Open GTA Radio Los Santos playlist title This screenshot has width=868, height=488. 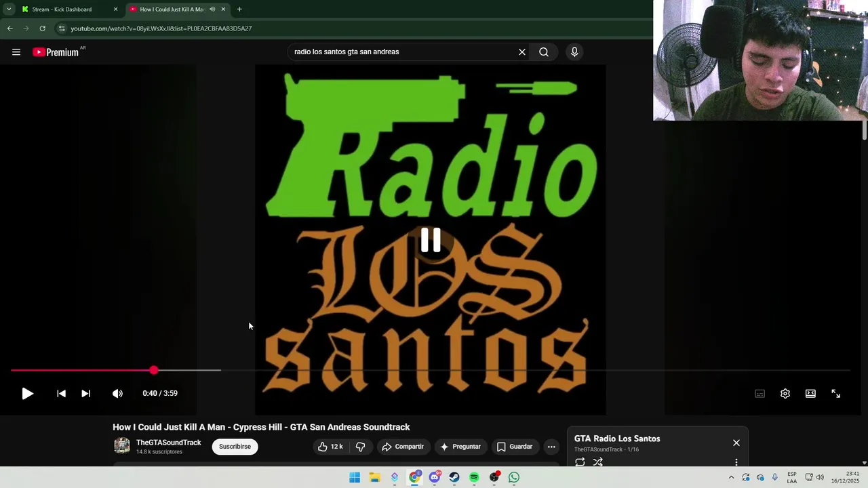(617, 439)
